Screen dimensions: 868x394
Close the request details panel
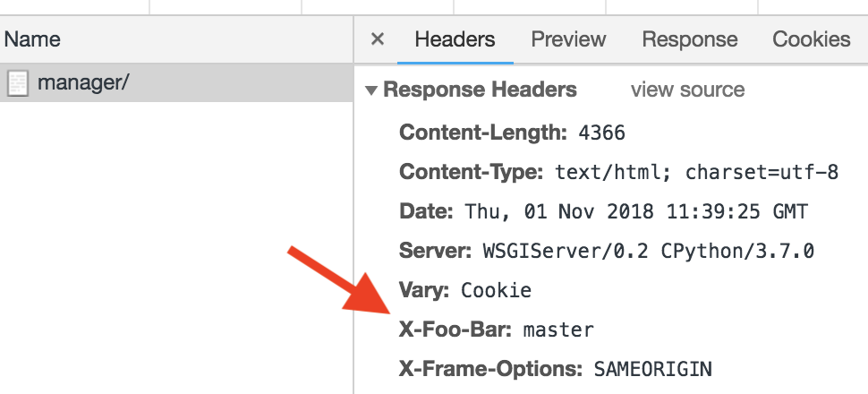coord(378,39)
